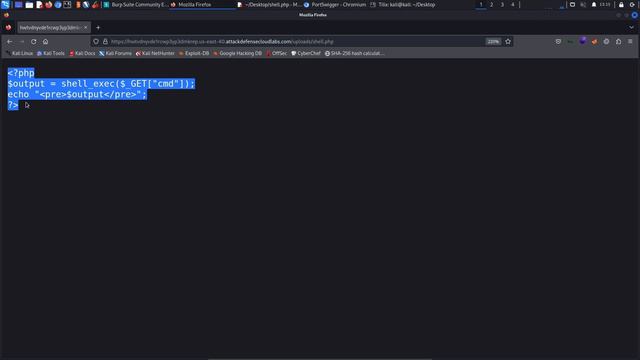Click the cherry-colored app launcher in the panel
640x360 pixels.
click(95, 5)
